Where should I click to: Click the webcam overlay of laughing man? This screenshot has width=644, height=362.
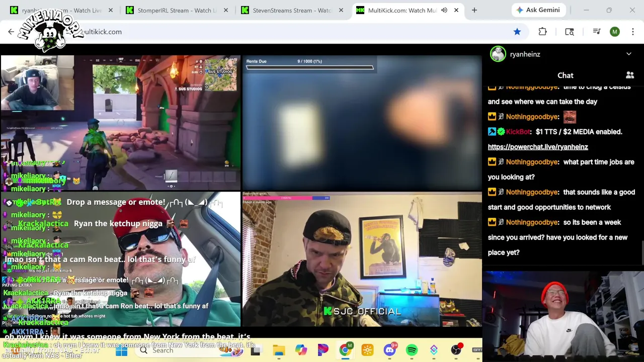[563, 317]
